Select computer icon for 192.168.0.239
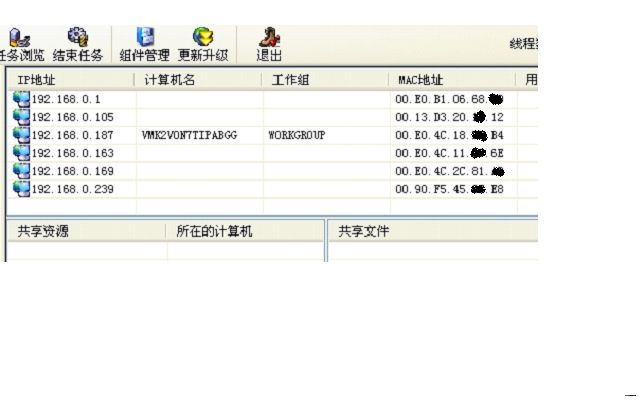This screenshot has width=640, height=400. tap(21, 189)
